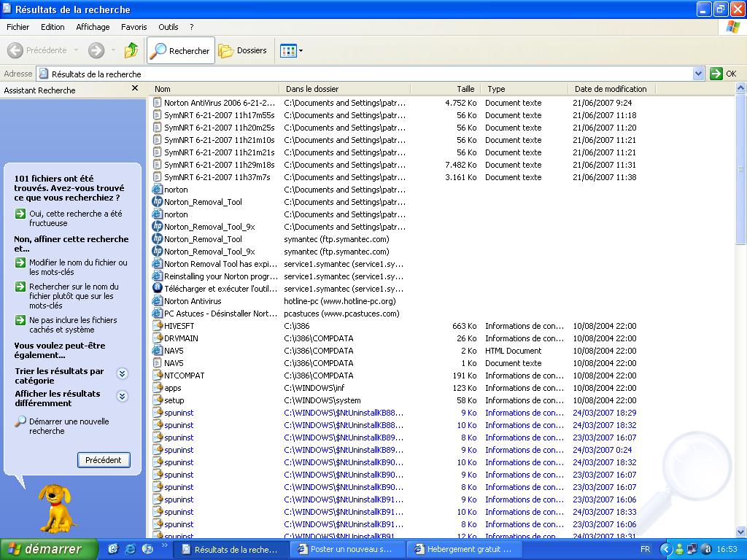Click the OK go button
This screenshot has width=747, height=560.
click(x=724, y=74)
